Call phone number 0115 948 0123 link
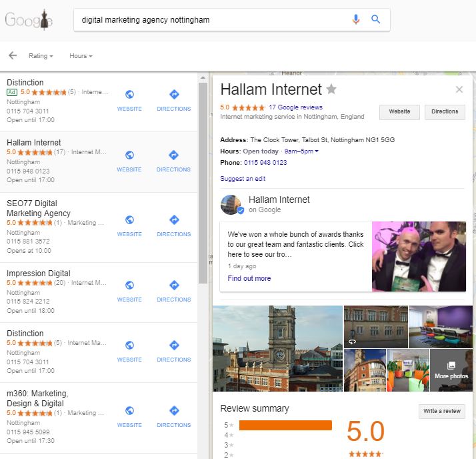The height and width of the screenshot is (459, 476). pyautogui.click(x=265, y=163)
